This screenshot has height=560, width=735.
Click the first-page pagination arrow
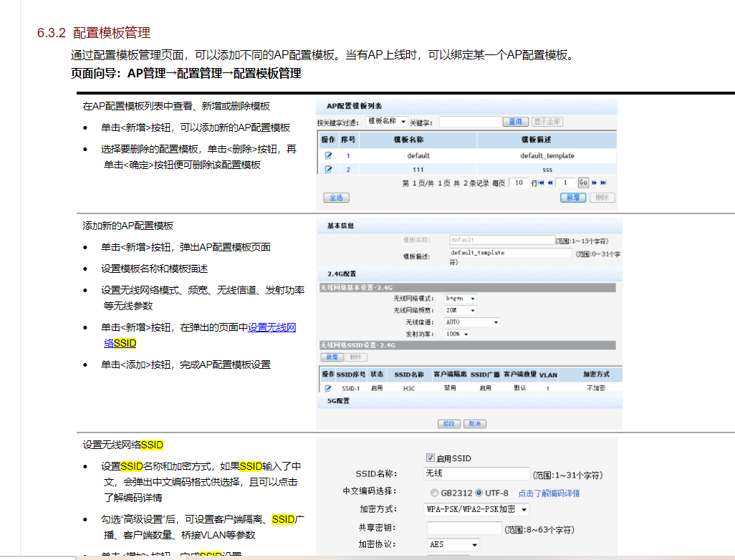point(542,183)
